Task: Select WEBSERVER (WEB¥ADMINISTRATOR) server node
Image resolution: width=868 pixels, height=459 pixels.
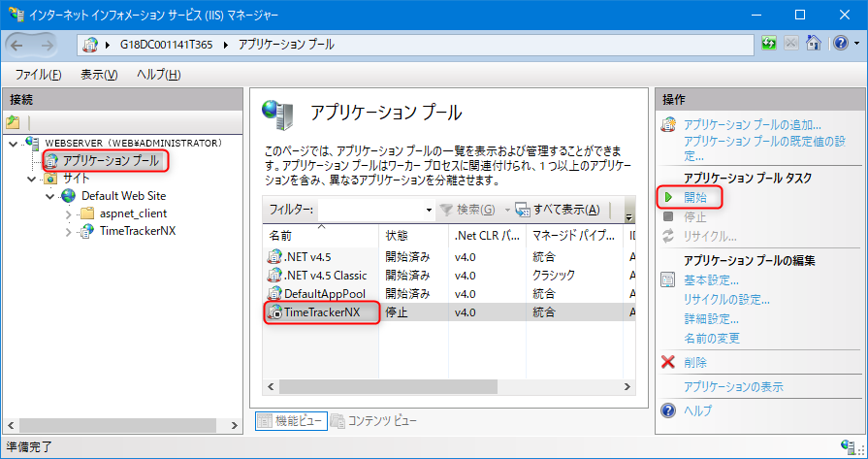Action: point(134,144)
